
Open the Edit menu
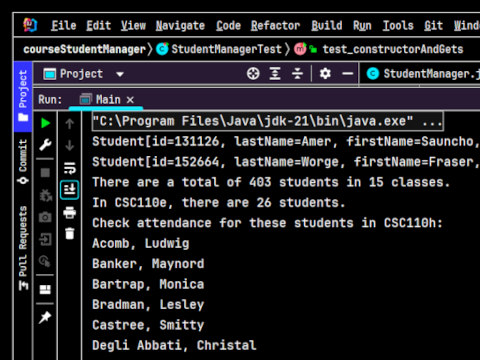[x=99, y=26]
